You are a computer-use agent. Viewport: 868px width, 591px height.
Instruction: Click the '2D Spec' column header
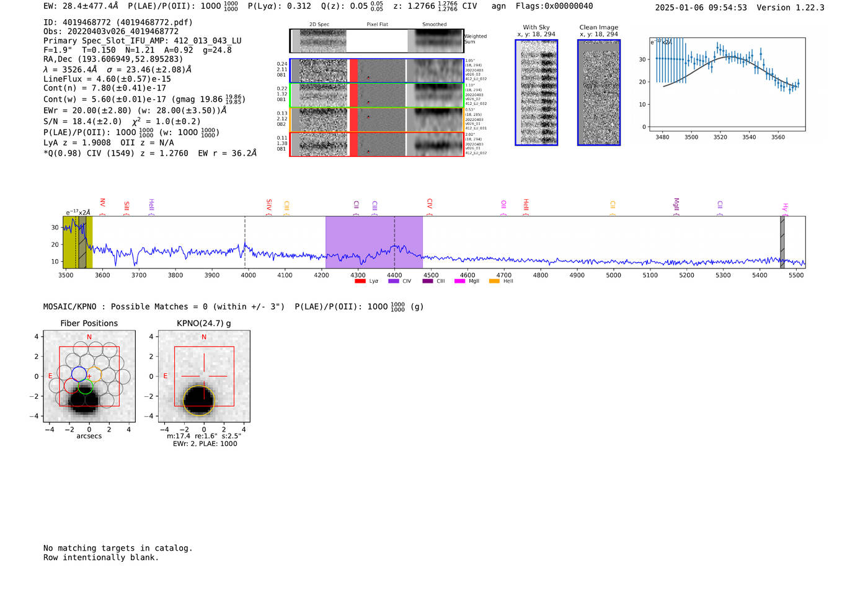point(319,25)
